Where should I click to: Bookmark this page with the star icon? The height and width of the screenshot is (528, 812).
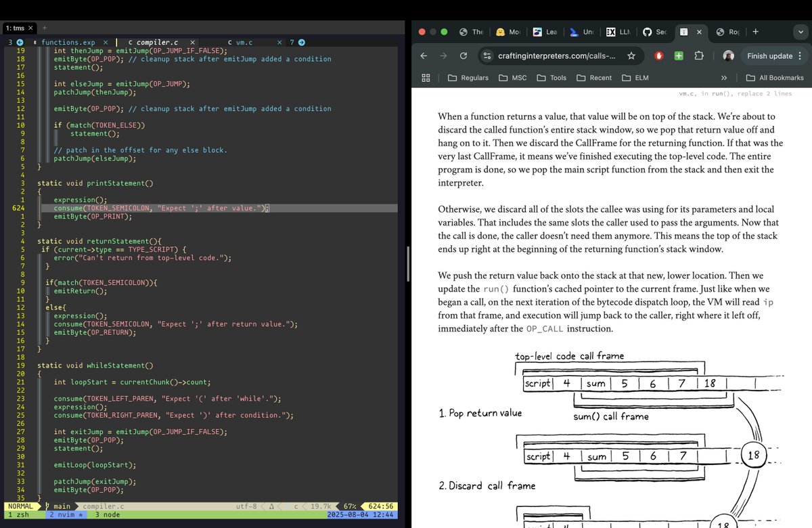(631, 56)
